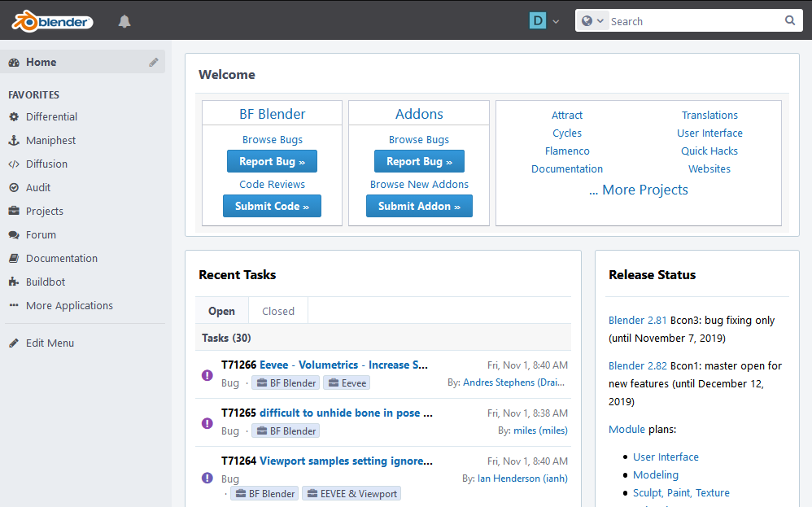Open author miles profile link
Viewport: 812px width, 507px height.
(x=540, y=431)
